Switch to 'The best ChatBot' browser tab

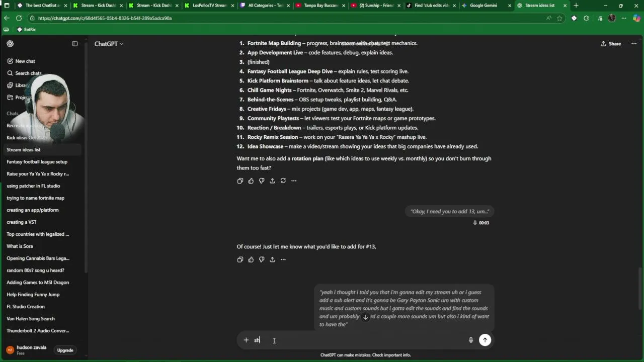42,6
